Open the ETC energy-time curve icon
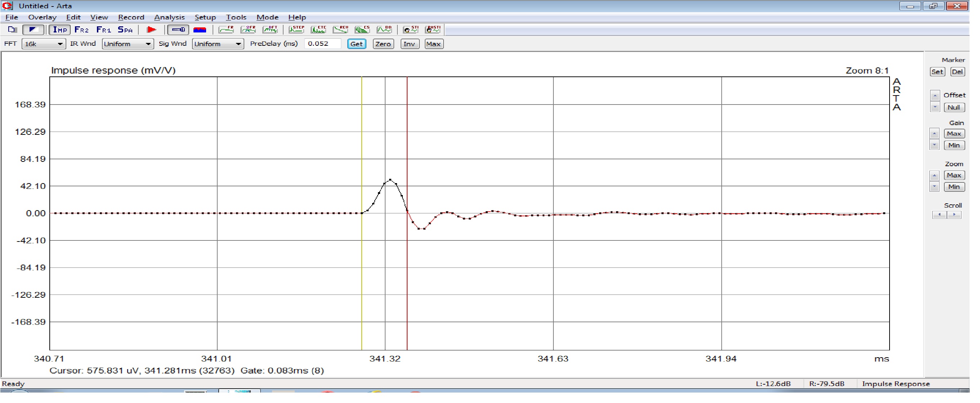The height and width of the screenshot is (403, 980). [318, 30]
